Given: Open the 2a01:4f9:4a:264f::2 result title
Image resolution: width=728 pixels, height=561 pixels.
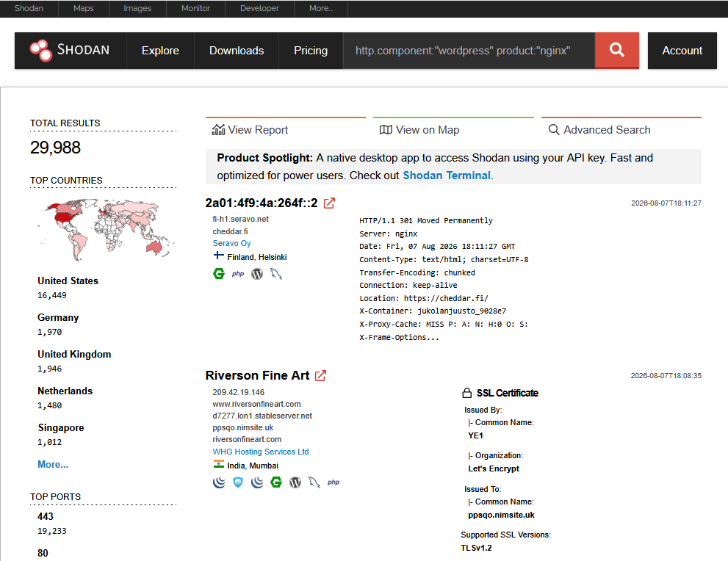Looking at the screenshot, I should (x=262, y=203).
